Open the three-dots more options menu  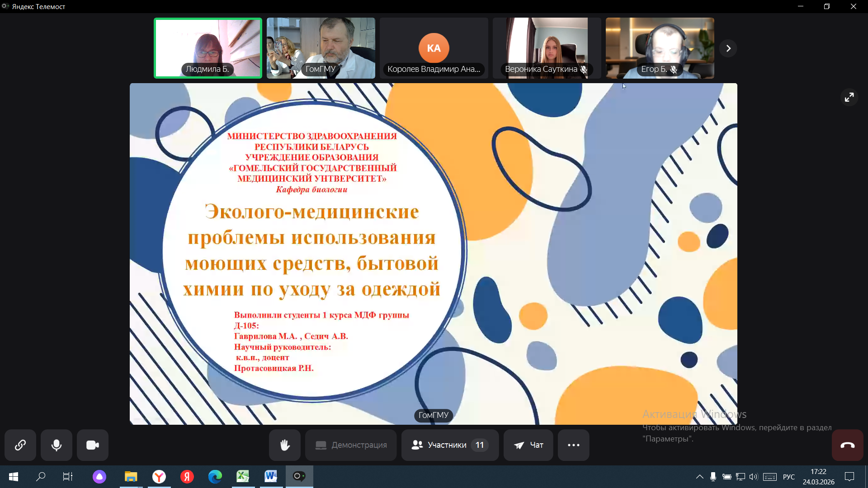[573, 445]
